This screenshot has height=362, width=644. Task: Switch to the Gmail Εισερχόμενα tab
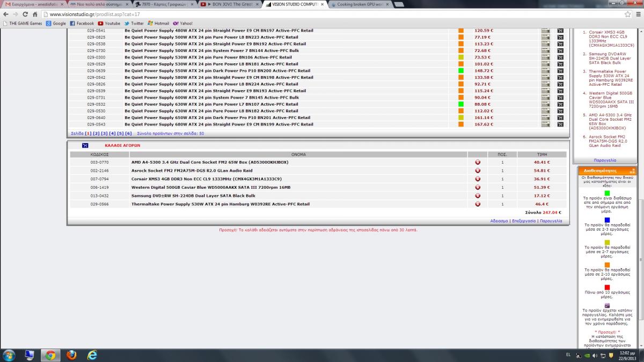coord(33,4)
